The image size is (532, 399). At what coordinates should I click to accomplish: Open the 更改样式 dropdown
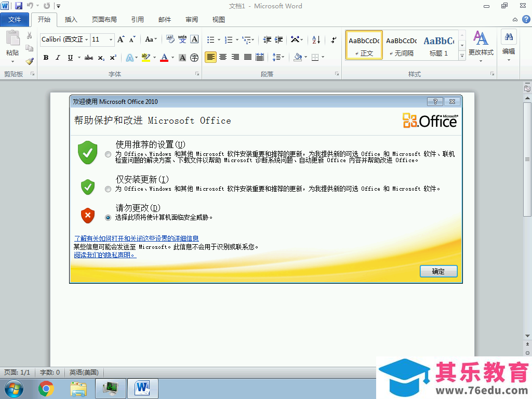pos(481,47)
